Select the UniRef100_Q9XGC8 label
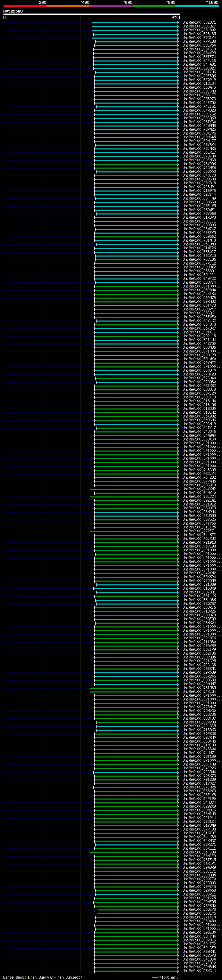222x980 pixels. point(199,49)
